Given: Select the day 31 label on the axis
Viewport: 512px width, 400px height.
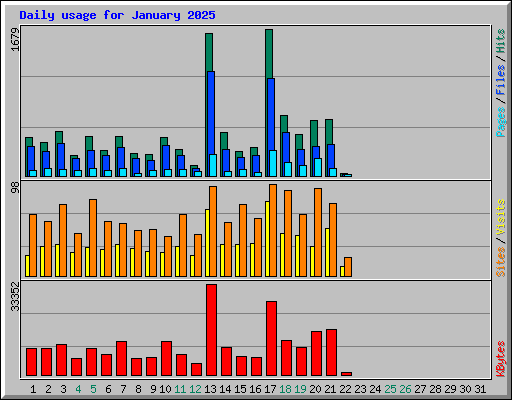Looking at the screenshot, I should pyautogui.click(x=480, y=389).
